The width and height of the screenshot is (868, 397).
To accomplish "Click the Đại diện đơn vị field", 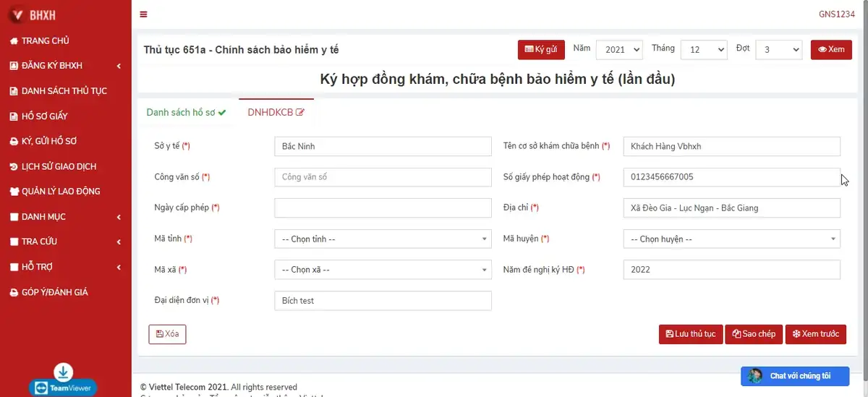I will [x=383, y=301].
